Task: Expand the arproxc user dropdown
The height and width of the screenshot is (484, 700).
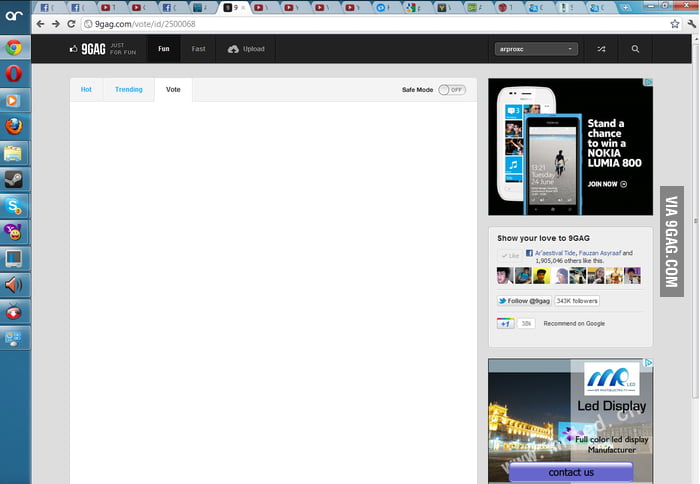Action: (537, 48)
